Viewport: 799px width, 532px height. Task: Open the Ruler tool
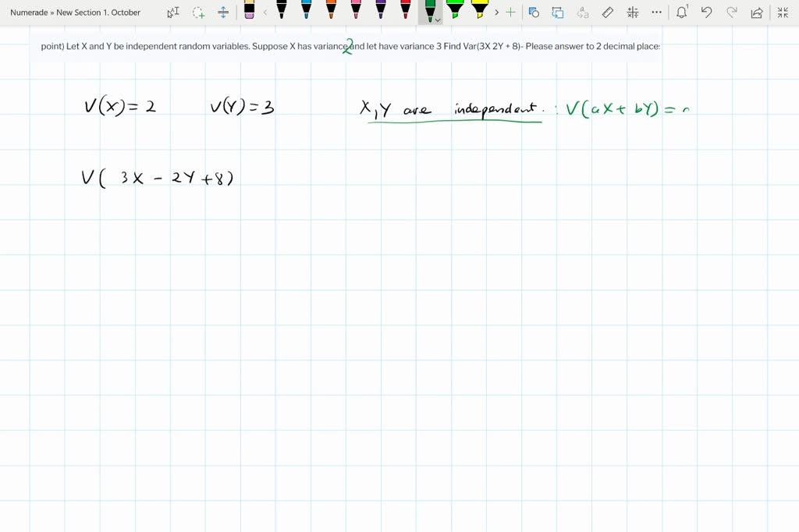pyautogui.click(x=607, y=12)
